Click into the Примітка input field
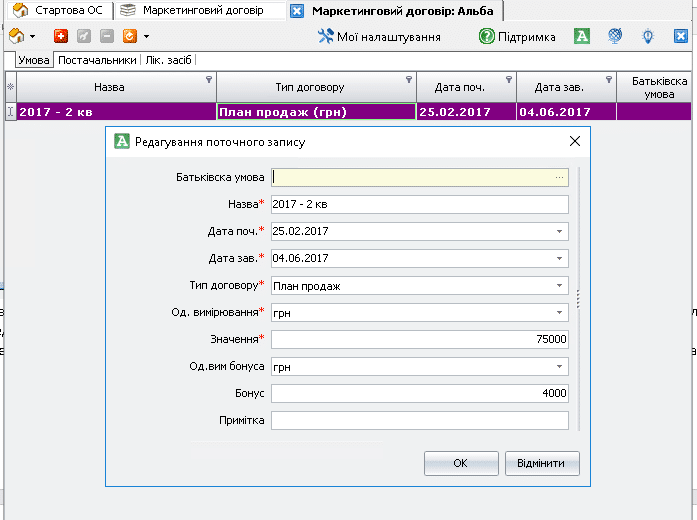Image resolution: width=697 pixels, height=520 pixels. click(x=419, y=421)
